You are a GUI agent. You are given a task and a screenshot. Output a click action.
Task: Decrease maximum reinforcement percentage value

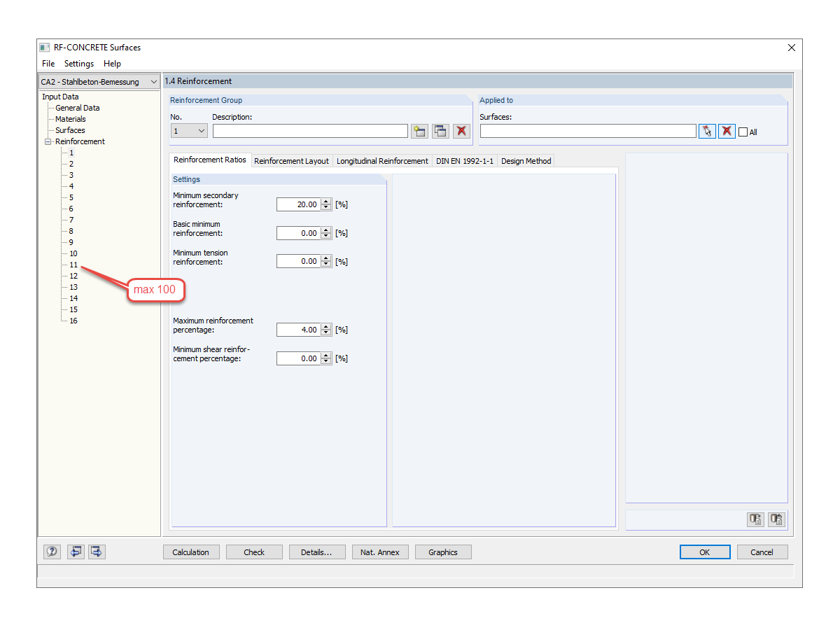(x=325, y=332)
